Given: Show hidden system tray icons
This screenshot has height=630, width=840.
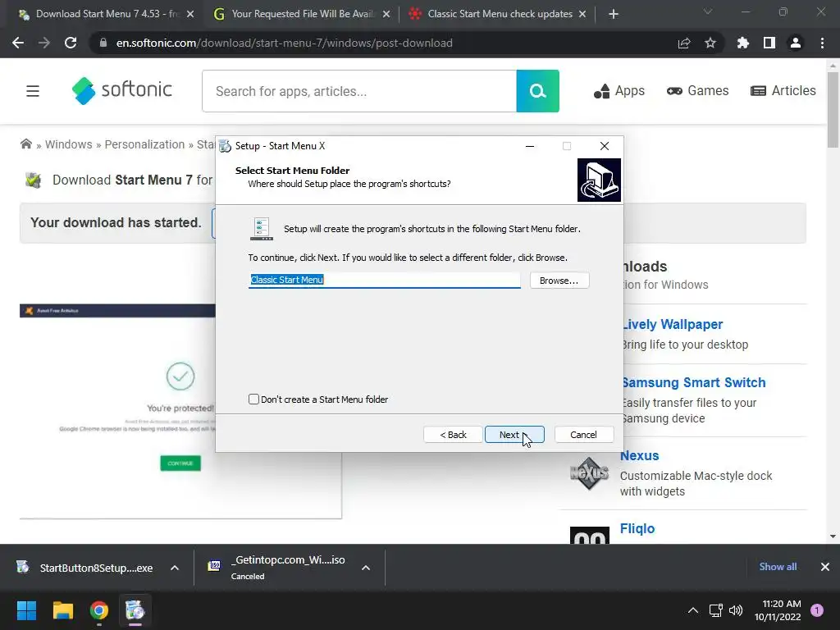Looking at the screenshot, I should pyautogui.click(x=692, y=610).
